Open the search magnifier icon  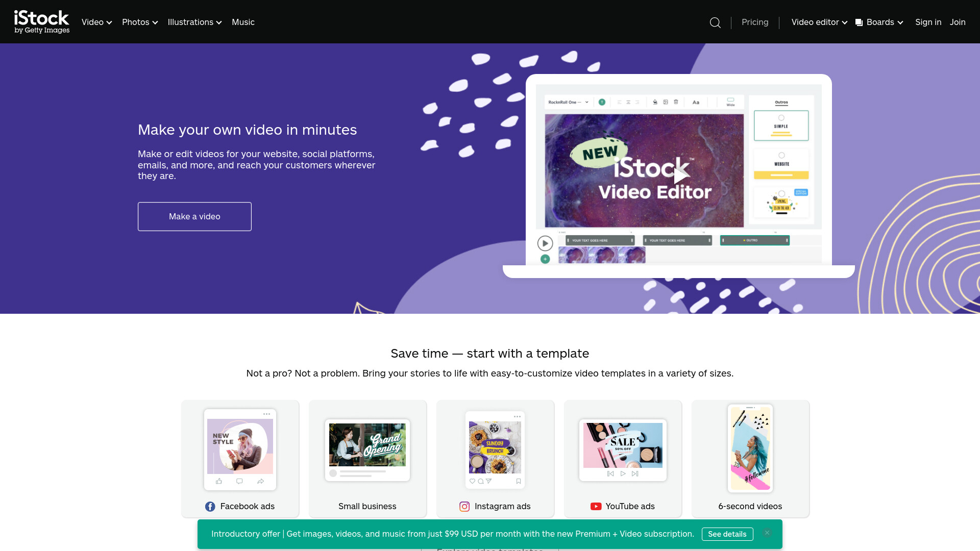tap(715, 22)
